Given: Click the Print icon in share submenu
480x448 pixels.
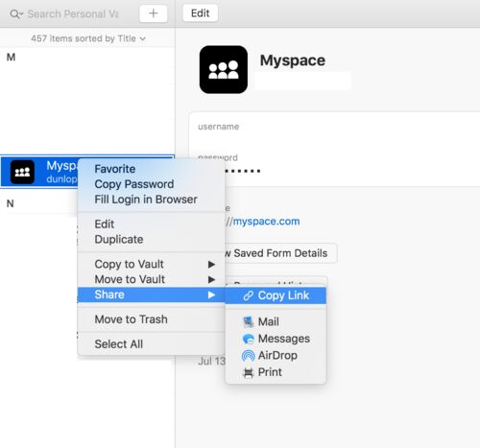Looking at the screenshot, I should pos(248,372).
